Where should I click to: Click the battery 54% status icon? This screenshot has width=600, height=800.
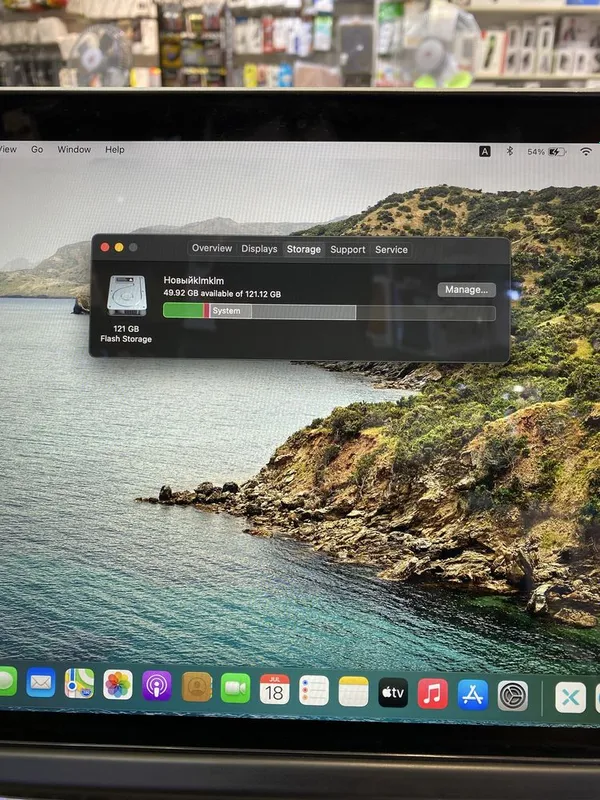(546, 152)
